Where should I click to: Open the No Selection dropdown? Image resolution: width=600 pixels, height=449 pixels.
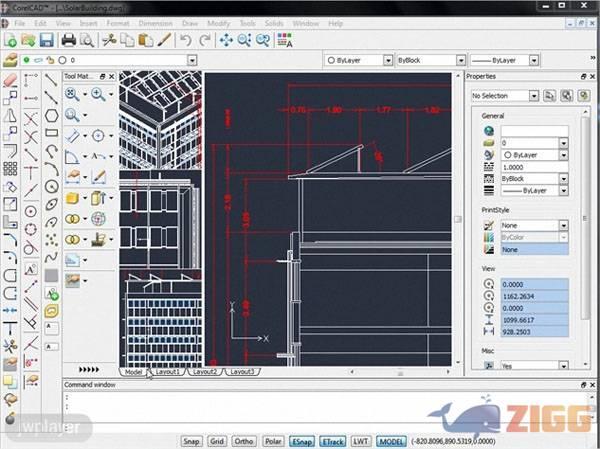pyautogui.click(x=534, y=96)
